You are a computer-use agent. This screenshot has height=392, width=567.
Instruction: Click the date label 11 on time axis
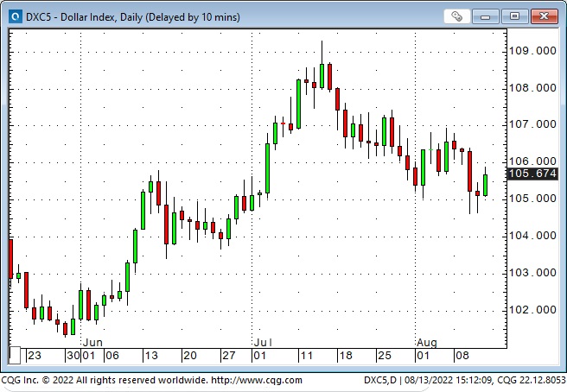point(307,356)
